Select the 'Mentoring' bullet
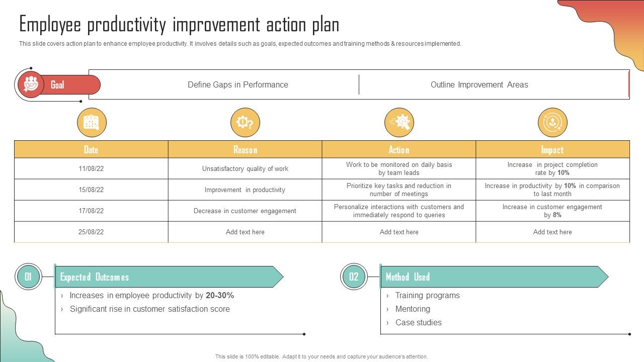 [408, 309]
